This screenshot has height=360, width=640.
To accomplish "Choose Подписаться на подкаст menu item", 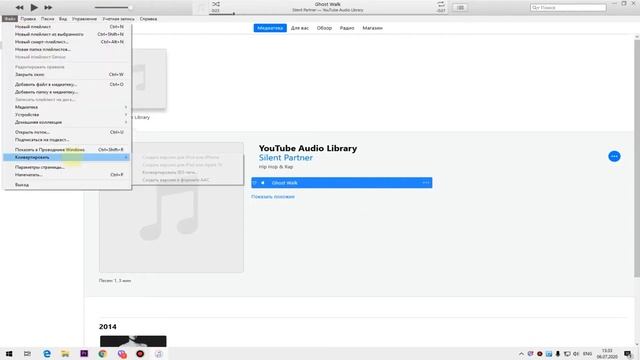I will coord(67,140).
